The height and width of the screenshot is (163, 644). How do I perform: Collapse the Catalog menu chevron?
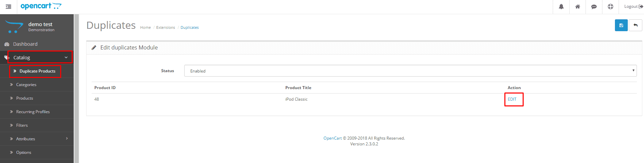coord(66,58)
